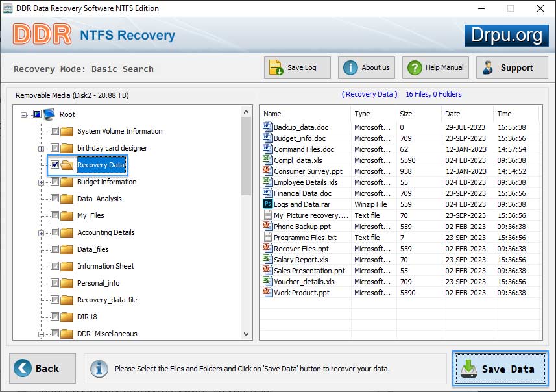
Task: Click the PowerPoint icon beside Work Product.ppt
Action: [x=267, y=292]
